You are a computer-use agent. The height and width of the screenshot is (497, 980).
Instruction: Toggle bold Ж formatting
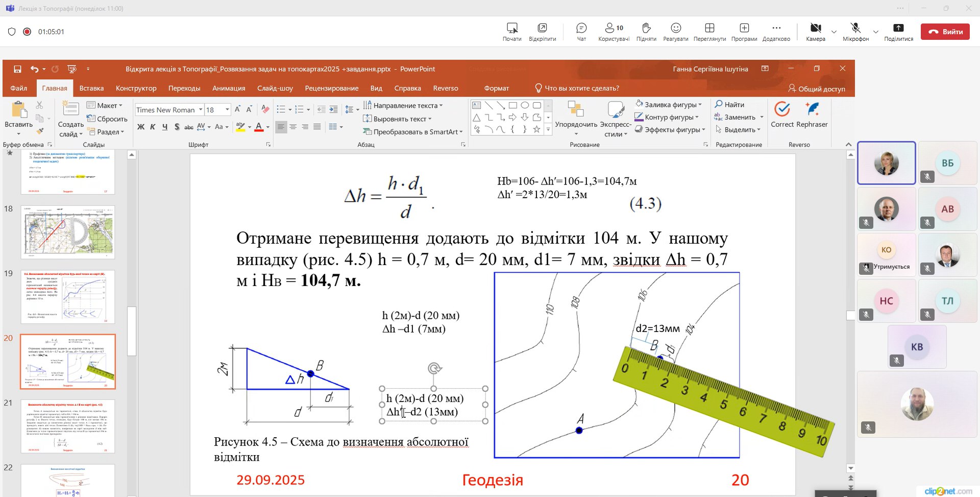tap(141, 127)
